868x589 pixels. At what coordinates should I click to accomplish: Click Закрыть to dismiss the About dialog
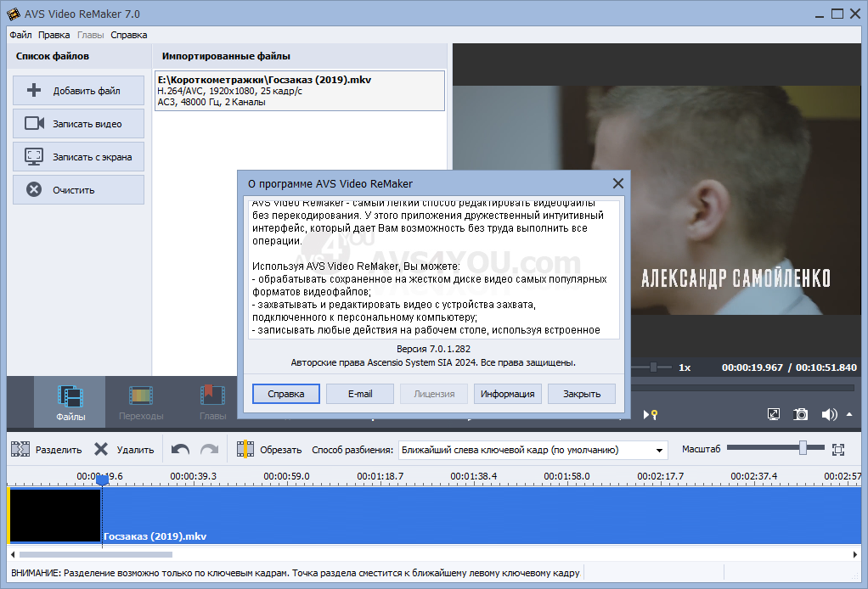tap(582, 394)
